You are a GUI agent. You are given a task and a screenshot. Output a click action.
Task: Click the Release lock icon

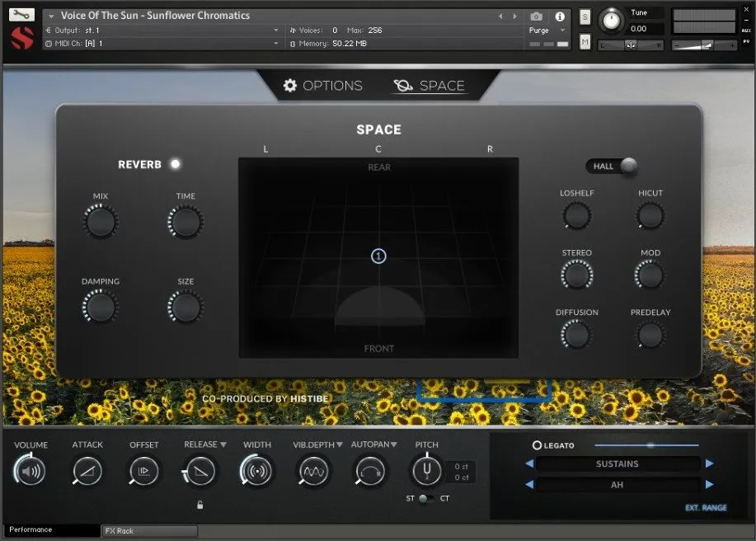[x=200, y=505]
